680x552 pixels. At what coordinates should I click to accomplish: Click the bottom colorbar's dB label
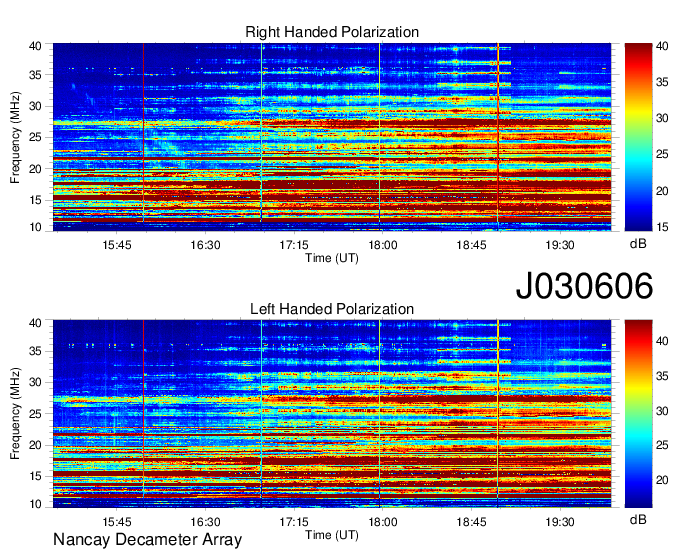coord(638,519)
